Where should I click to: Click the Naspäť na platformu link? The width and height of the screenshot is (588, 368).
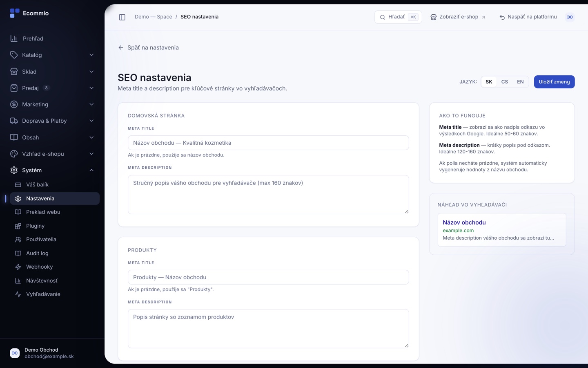point(528,17)
